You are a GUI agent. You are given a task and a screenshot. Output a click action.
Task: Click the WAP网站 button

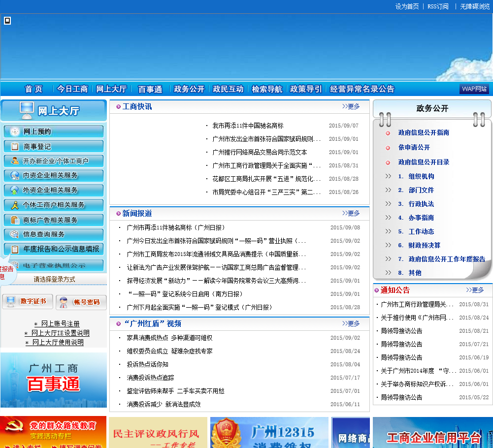(x=474, y=89)
